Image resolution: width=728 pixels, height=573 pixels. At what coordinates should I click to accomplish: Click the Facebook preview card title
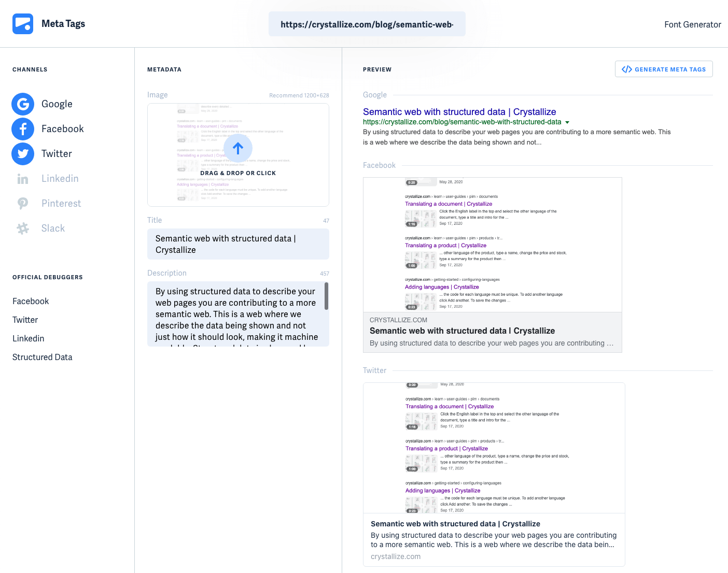(462, 331)
